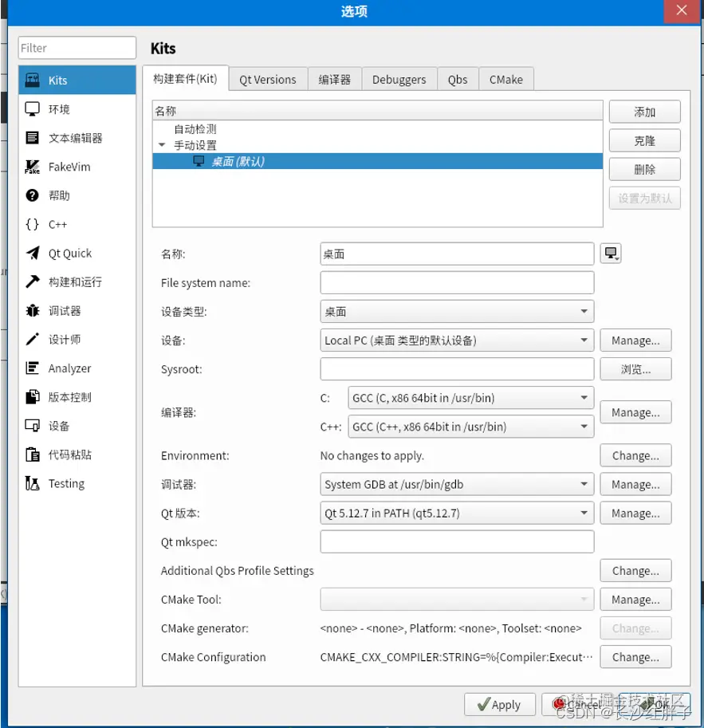The width and height of the screenshot is (704, 728).
Task: Click the 浏览 button for Sysroot
Action: coord(635,369)
